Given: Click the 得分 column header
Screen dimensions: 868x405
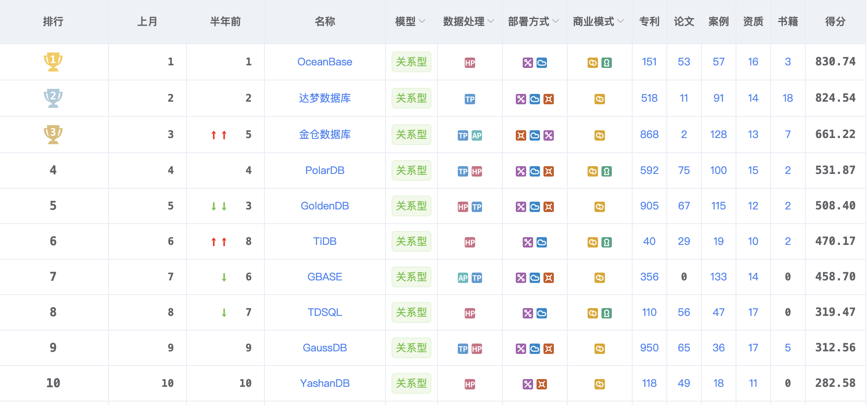Looking at the screenshot, I should [x=836, y=22].
